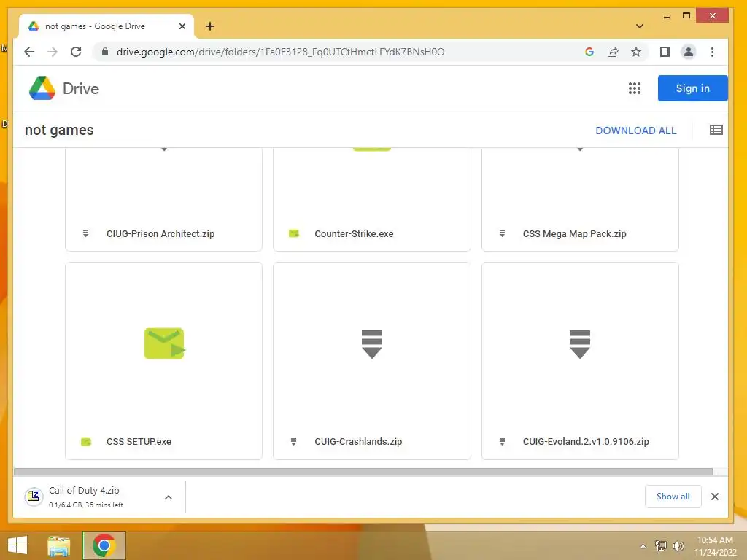747x560 pixels.
Task: Click the horizontal scrollbar
Action: point(363,472)
